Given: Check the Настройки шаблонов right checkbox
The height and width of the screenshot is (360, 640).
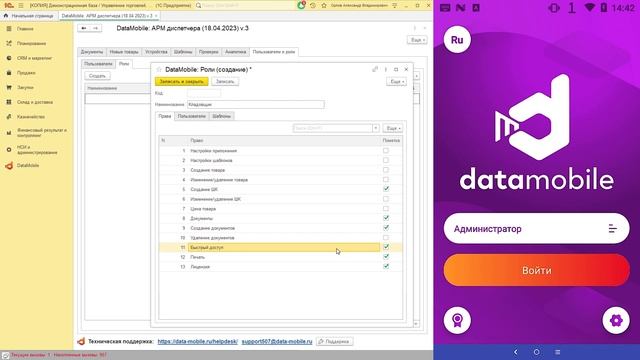Looking at the screenshot, I should pos(386,160).
